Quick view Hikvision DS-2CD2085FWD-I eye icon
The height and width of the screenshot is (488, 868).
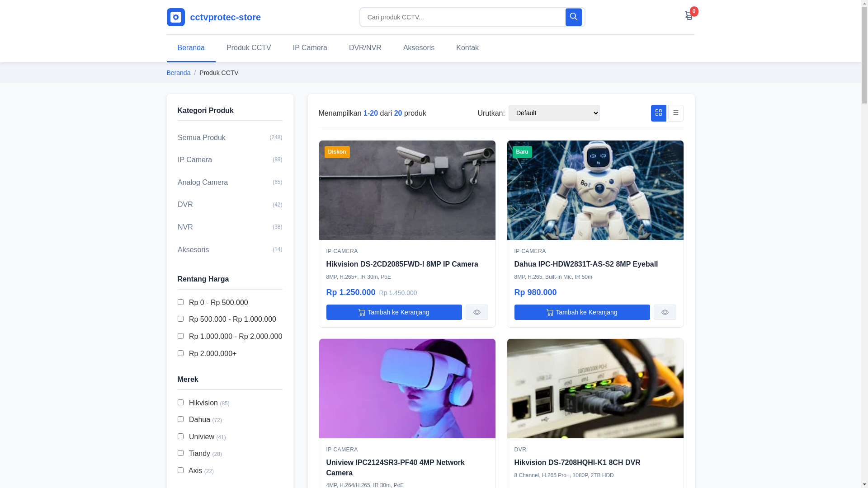coord(476,312)
